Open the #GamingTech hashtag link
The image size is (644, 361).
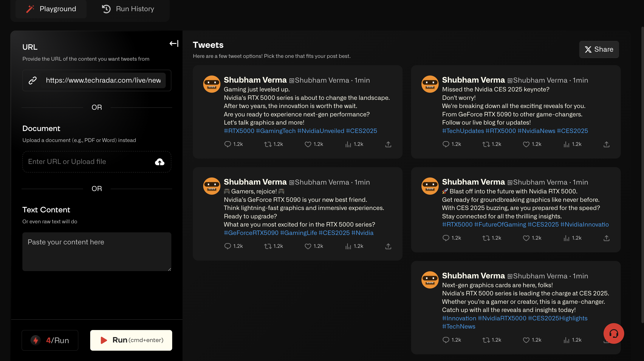[x=276, y=131]
